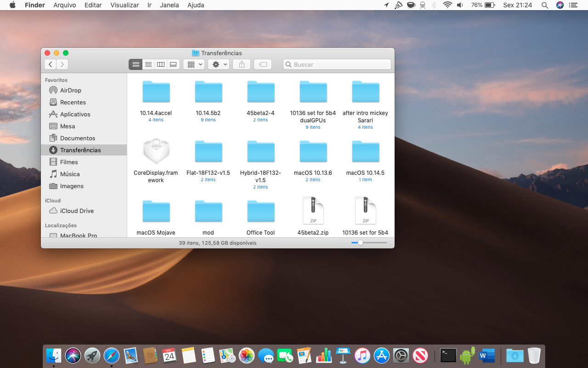Screen dimensions: 588x368
Task: Open the Janela menu
Action: (x=170, y=5)
